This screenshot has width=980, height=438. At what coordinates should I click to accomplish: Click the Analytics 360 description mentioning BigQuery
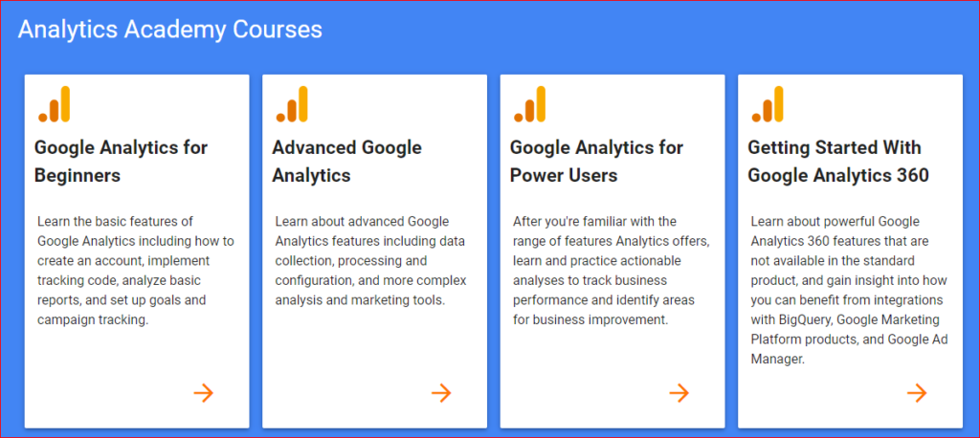848,291
